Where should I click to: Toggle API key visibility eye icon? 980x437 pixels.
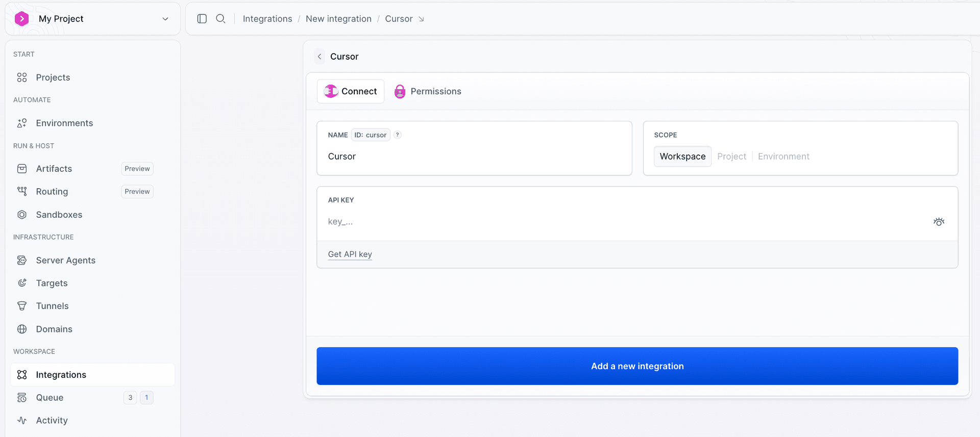point(939,221)
